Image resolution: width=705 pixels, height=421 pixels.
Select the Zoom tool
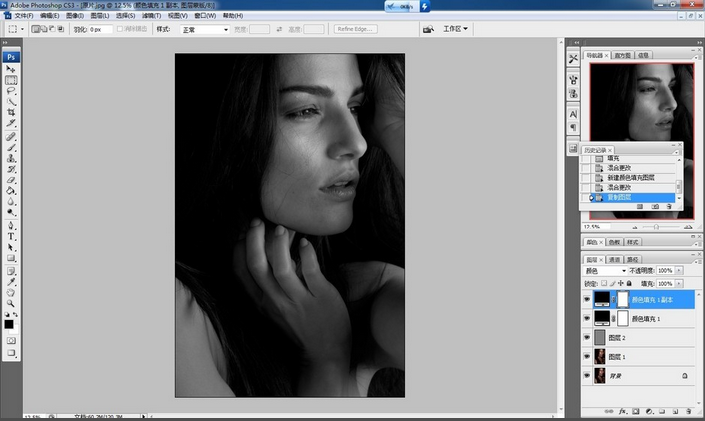pyautogui.click(x=11, y=304)
